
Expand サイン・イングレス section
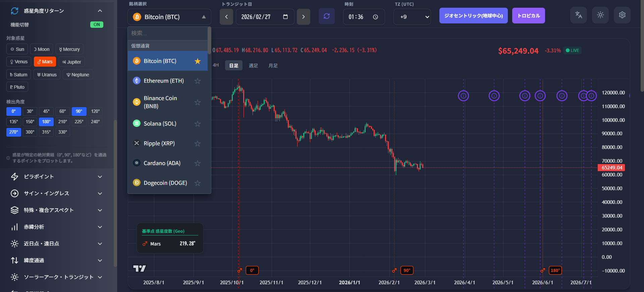tap(100, 193)
